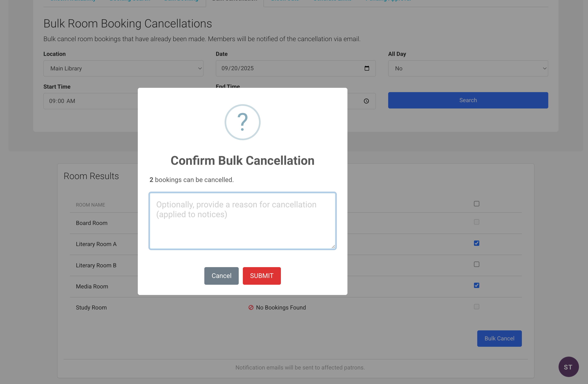This screenshot has width=588, height=384.
Task: Click the Bulk Cancel button
Action: coord(499,338)
